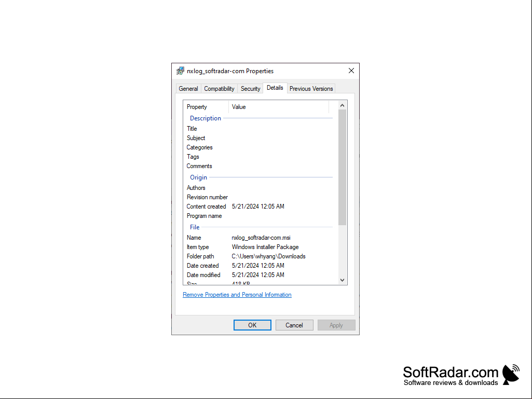The height and width of the screenshot is (399, 532).
Task: Click the Apply button
Action: point(336,325)
